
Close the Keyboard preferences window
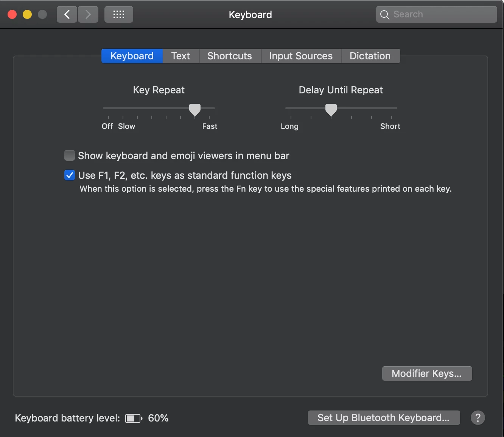click(12, 14)
